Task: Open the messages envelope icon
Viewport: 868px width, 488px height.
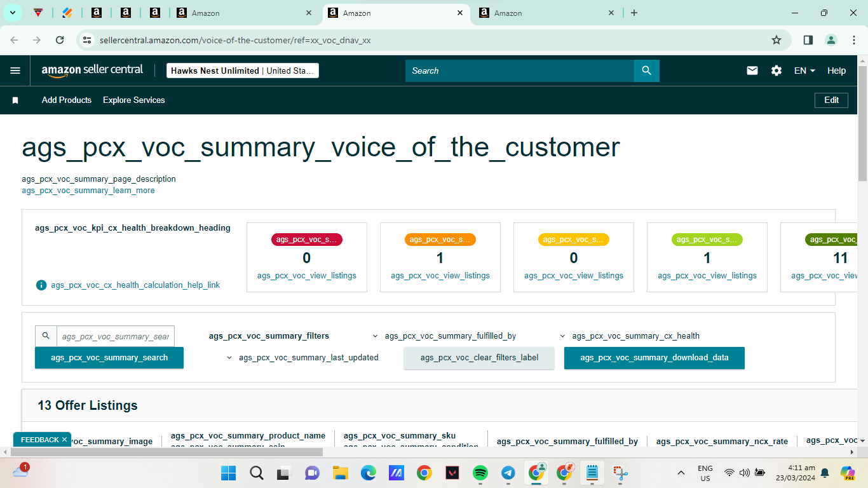Action: (x=752, y=71)
